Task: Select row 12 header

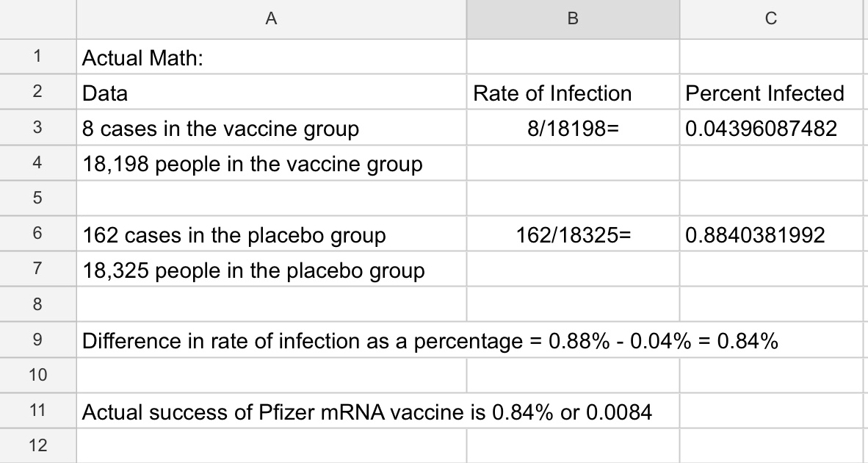Action: coord(37,445)
